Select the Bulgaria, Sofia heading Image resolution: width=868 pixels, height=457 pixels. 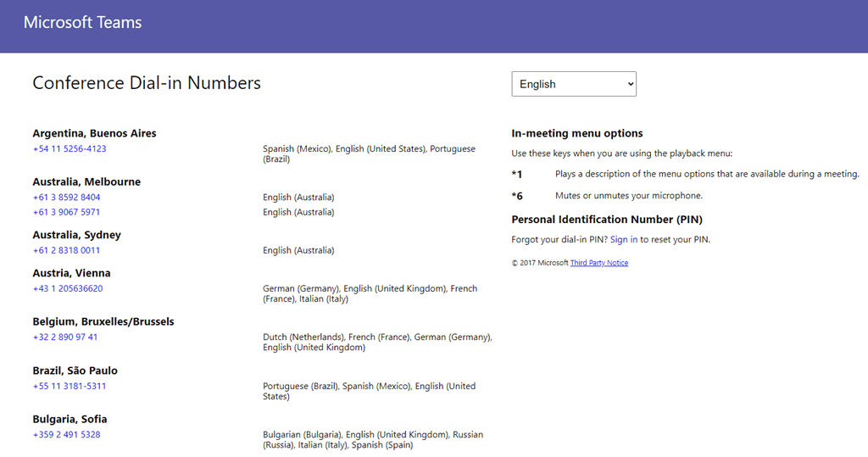pos(70,420)
